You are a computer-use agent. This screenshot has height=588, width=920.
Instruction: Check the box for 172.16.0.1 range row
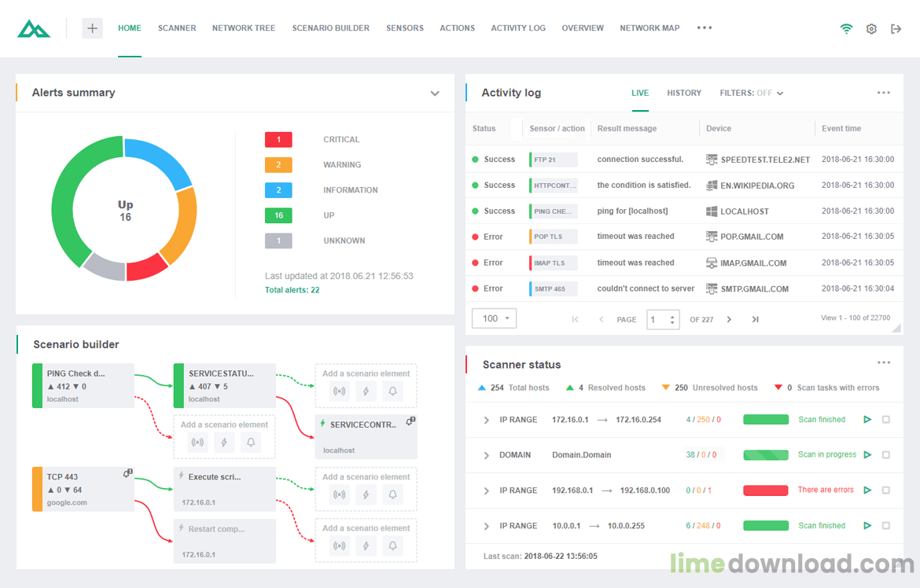(x=886, y=420)
